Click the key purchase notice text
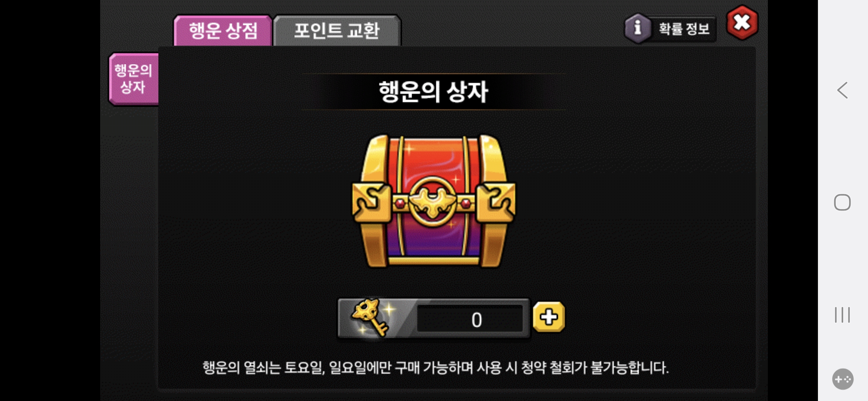The width and height of the screenshot is (868, 401). point(435,368)
